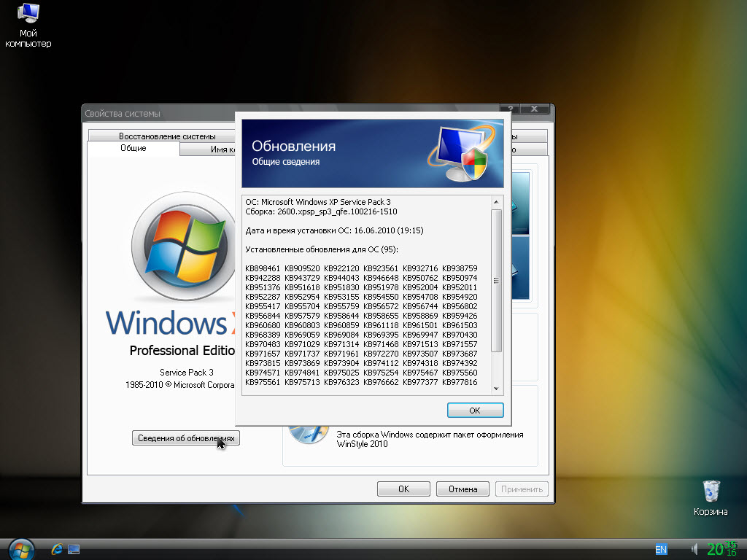Viewport: 747px width, 560px height.
Task: Click the KB977816 update entry
Action: (x=460, y=382)
